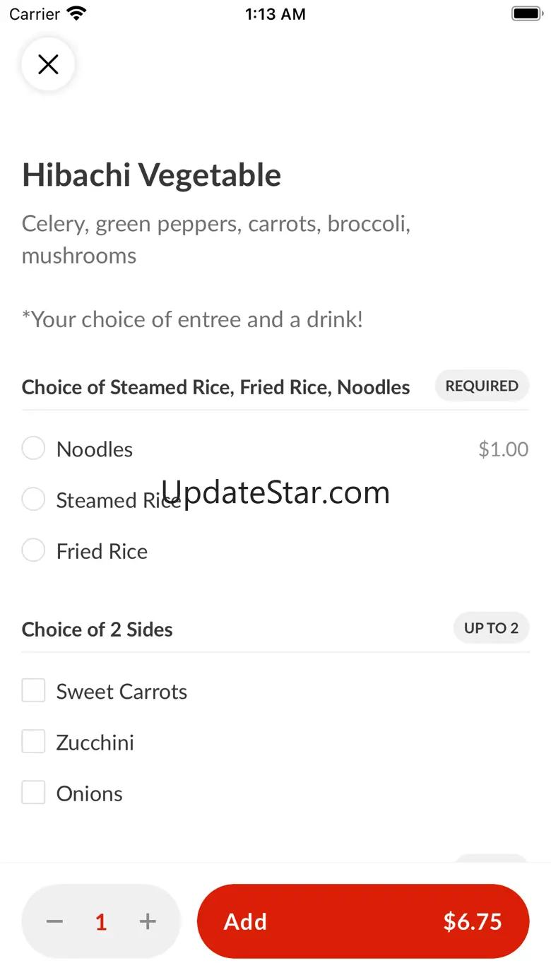Image resolution: width=551 pixels, height=980 pixels.
Task: Enable the Onions side checkbox
Action: tap(33, 793)
